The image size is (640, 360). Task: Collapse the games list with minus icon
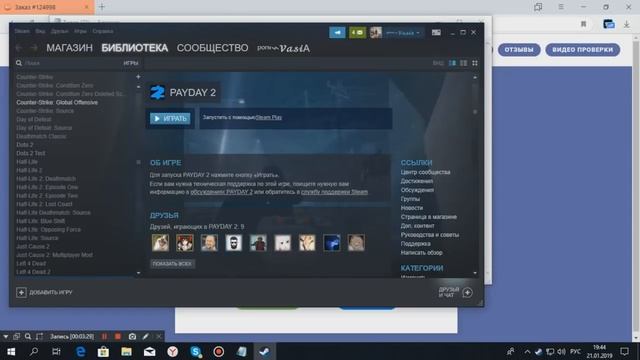coord(138,87)
